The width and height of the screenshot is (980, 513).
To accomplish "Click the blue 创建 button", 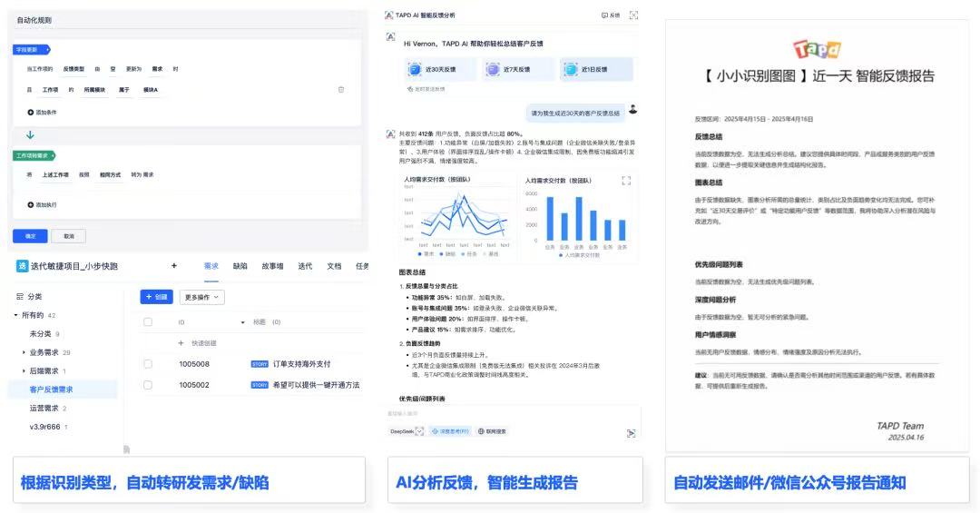I will click(x=156, y=297).
